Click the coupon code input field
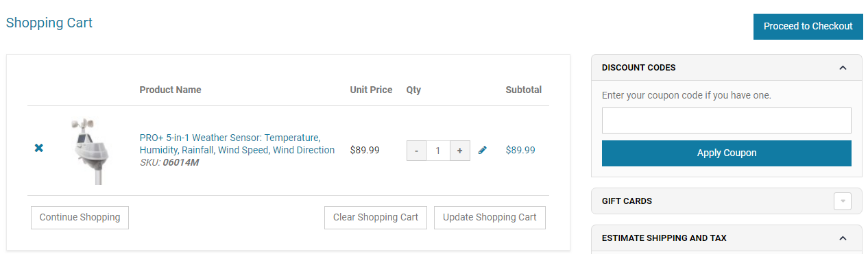 tap(727, 120)
